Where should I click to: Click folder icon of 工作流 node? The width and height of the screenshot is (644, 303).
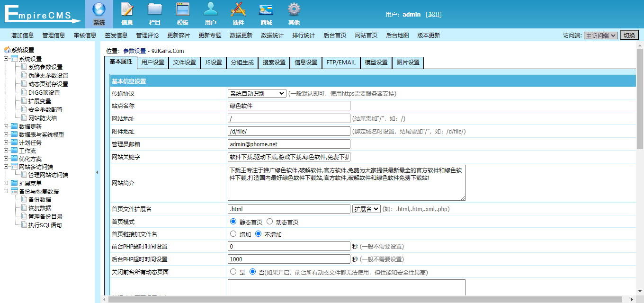coord(14,151)
